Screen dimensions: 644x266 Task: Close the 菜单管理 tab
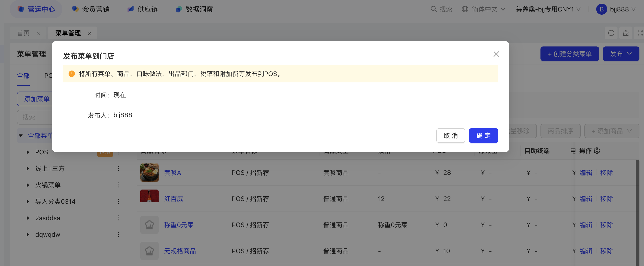coord(90,33)
